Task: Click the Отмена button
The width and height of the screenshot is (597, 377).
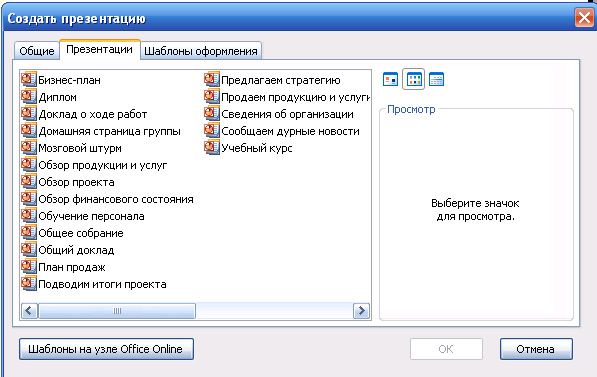Action: pyautogui.click(x=536, y=349)
